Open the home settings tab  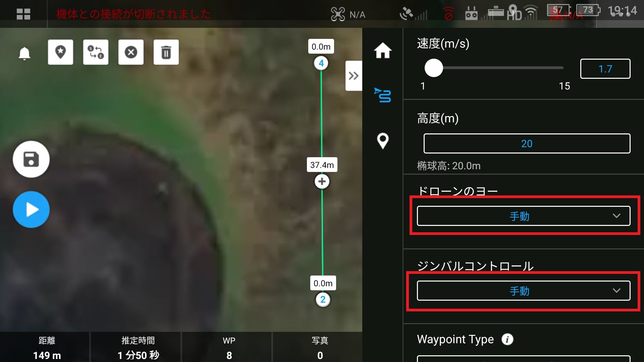click(383, 51)
